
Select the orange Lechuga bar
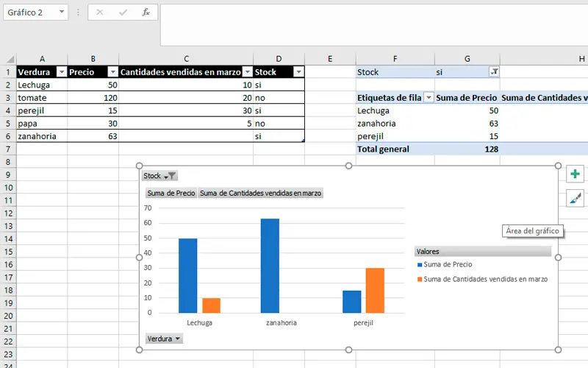pos(212,305)
